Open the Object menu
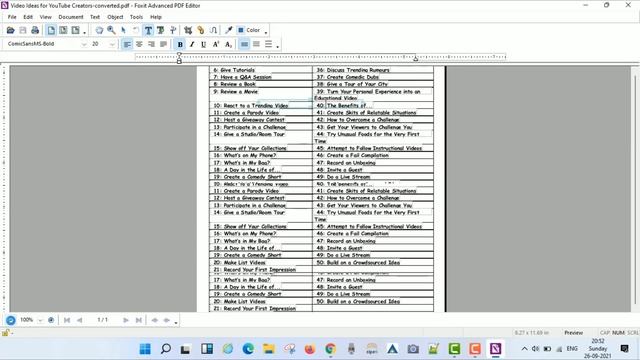 [115, 17]
